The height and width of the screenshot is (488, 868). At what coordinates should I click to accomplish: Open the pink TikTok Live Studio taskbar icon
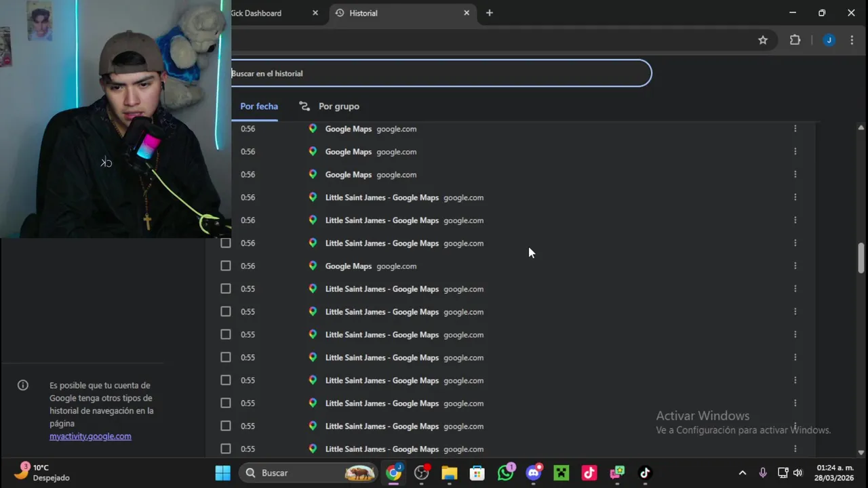(589, 473)
